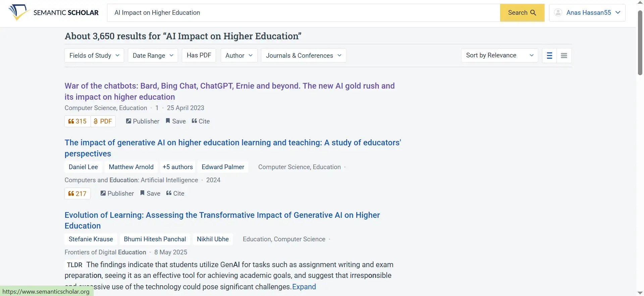Open the Anas Hassan55 account menu
The image size is (644, 296).
click(589, 12)
